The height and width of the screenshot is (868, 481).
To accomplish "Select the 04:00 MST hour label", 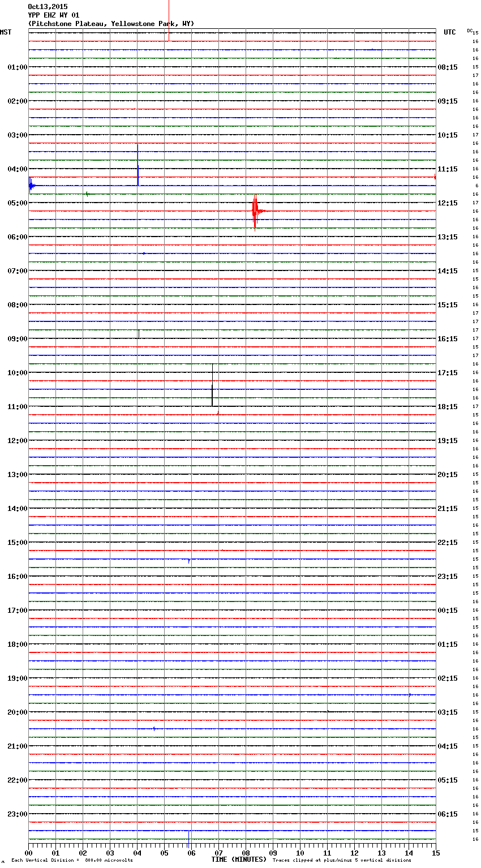I will (18, 169).
